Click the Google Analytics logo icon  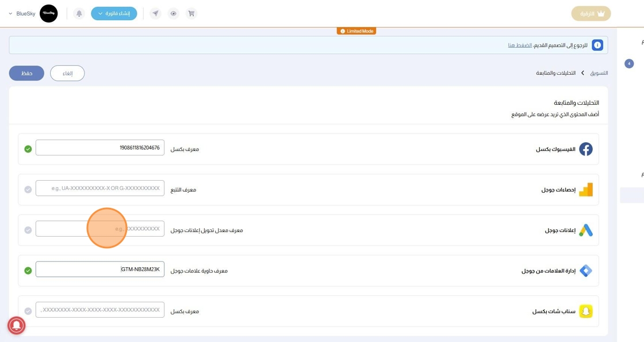click(586, 189)
